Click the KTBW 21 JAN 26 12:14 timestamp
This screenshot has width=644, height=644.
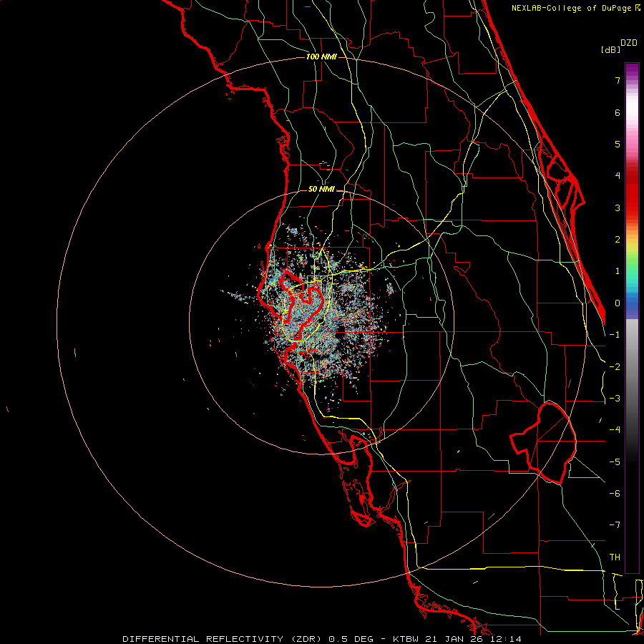point(457,639)
